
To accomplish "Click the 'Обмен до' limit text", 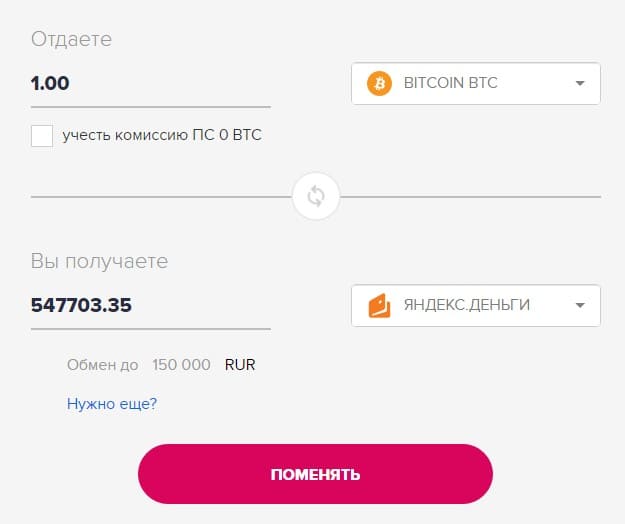I will click(x=103, y=365).
